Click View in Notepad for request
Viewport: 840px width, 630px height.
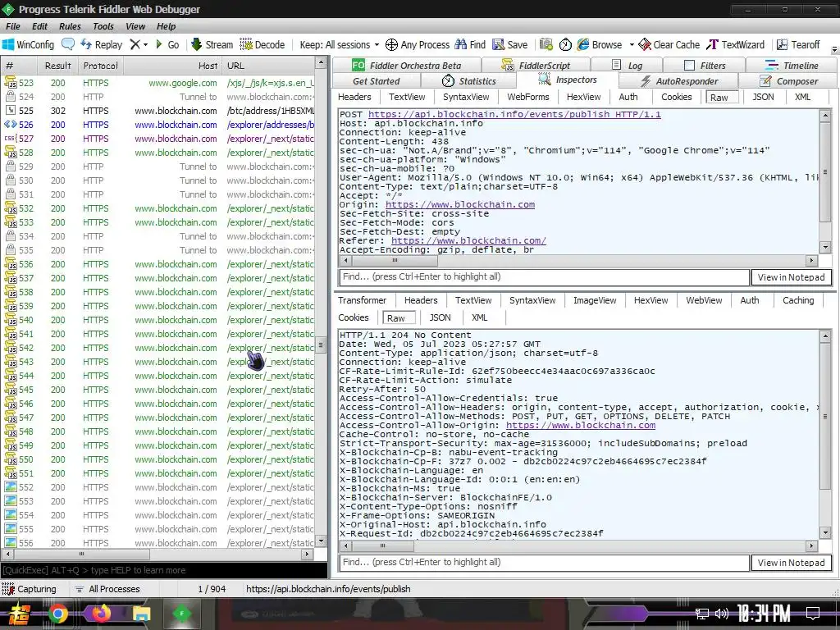pyautogui.click(x=792, y=277)
